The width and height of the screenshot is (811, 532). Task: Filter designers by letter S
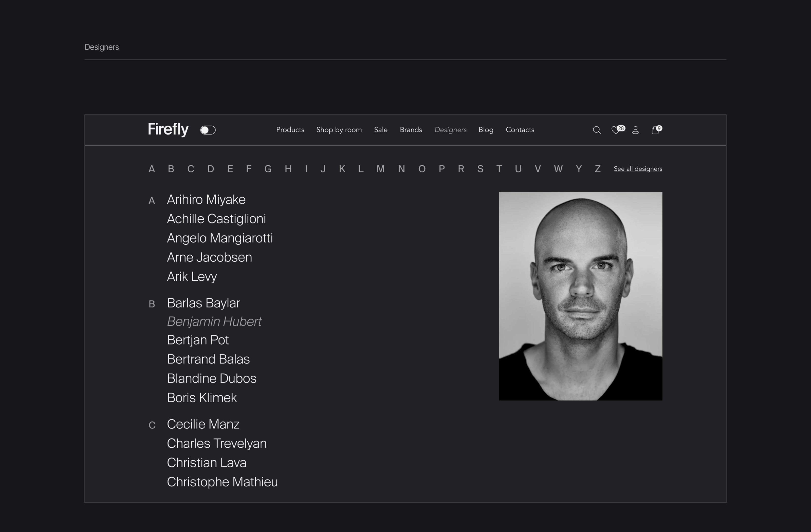480,169
